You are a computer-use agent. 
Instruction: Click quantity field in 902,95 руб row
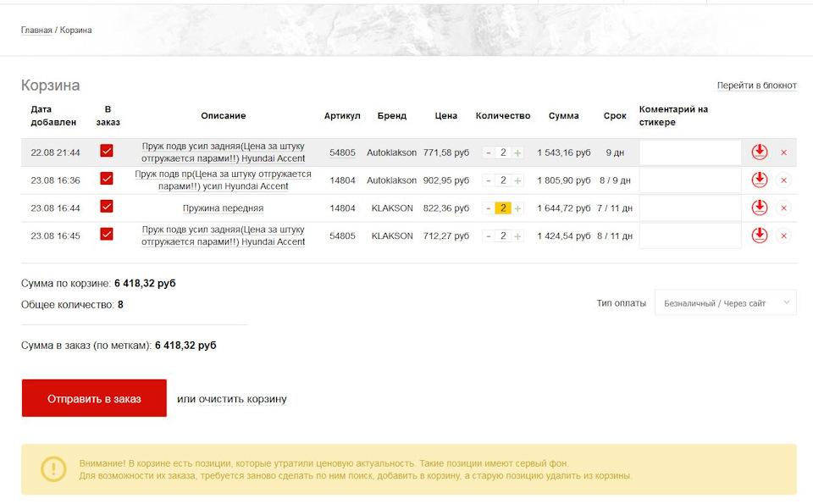click(503, 180)
